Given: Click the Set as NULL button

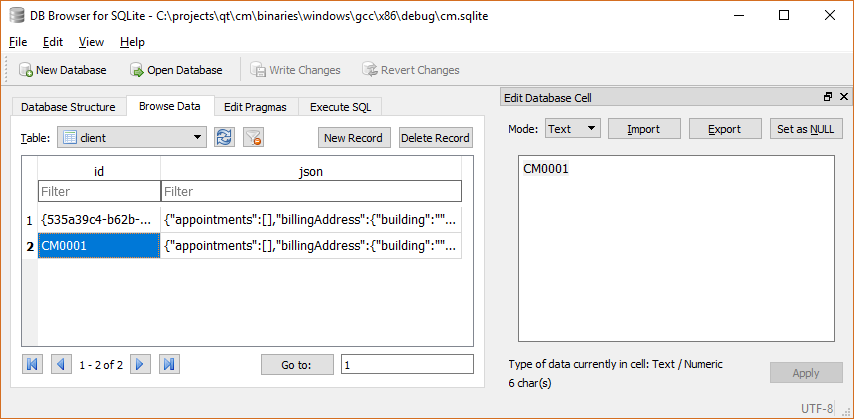Looking at the screenshot, I should tap(806, 129).
